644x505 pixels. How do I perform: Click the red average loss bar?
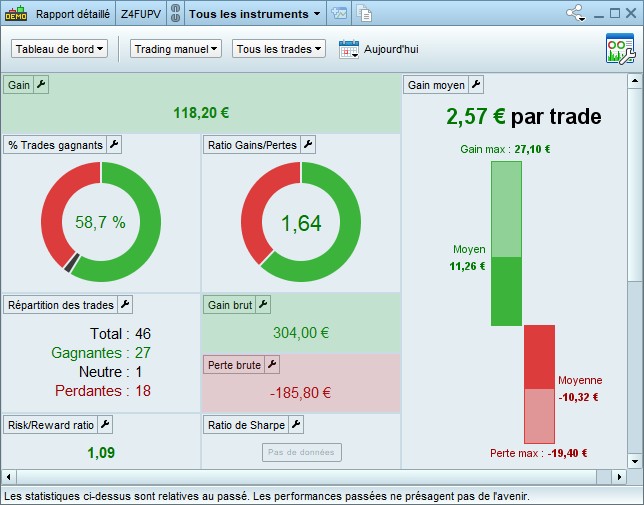(539, 357)
